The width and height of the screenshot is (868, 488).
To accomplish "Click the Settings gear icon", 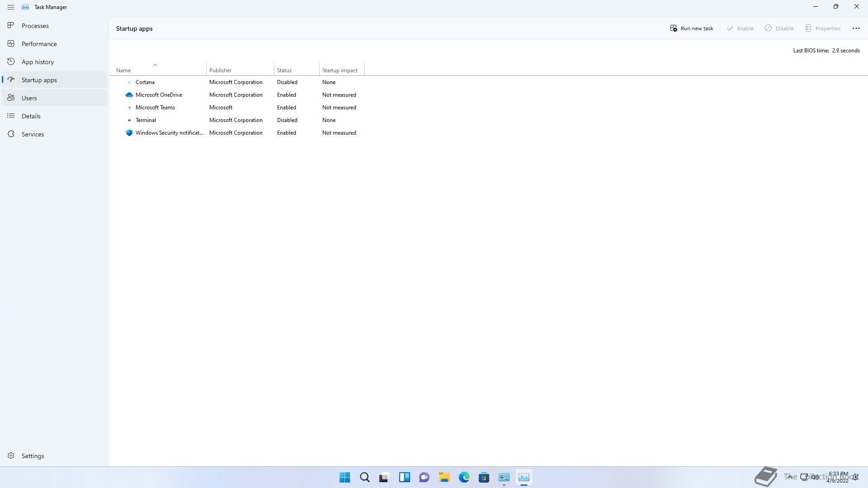I will (x=11, y=455).
